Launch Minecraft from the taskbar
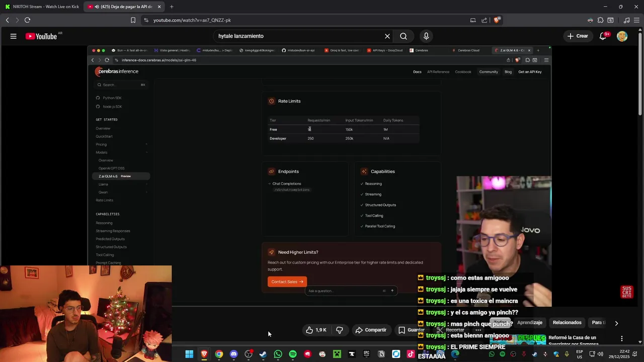 pos(337,354)
